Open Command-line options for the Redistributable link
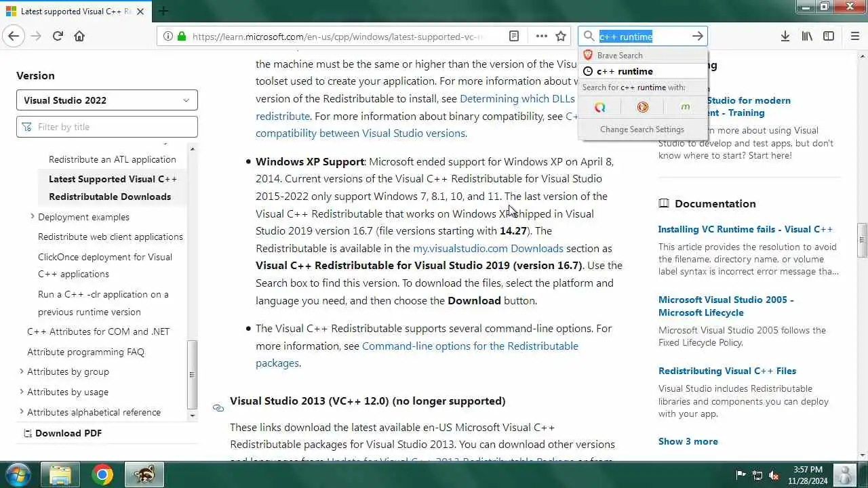The image size is (868, 488). 470,346
